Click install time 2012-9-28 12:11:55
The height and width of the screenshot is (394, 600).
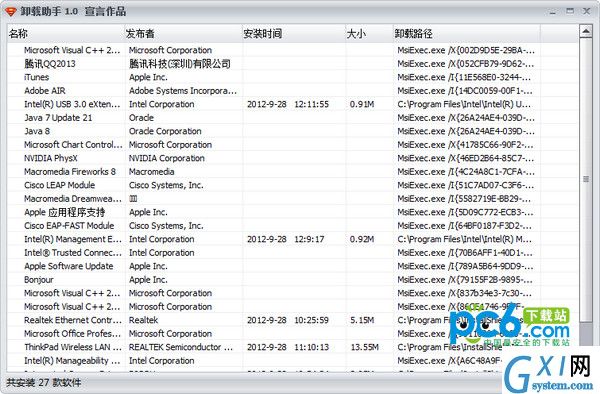click(x=288, y=104)
